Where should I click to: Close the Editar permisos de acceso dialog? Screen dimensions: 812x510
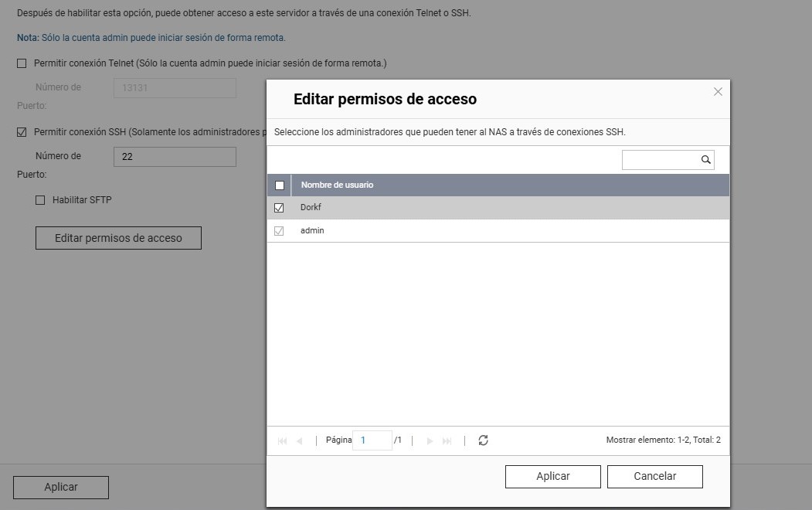(718, 92)
